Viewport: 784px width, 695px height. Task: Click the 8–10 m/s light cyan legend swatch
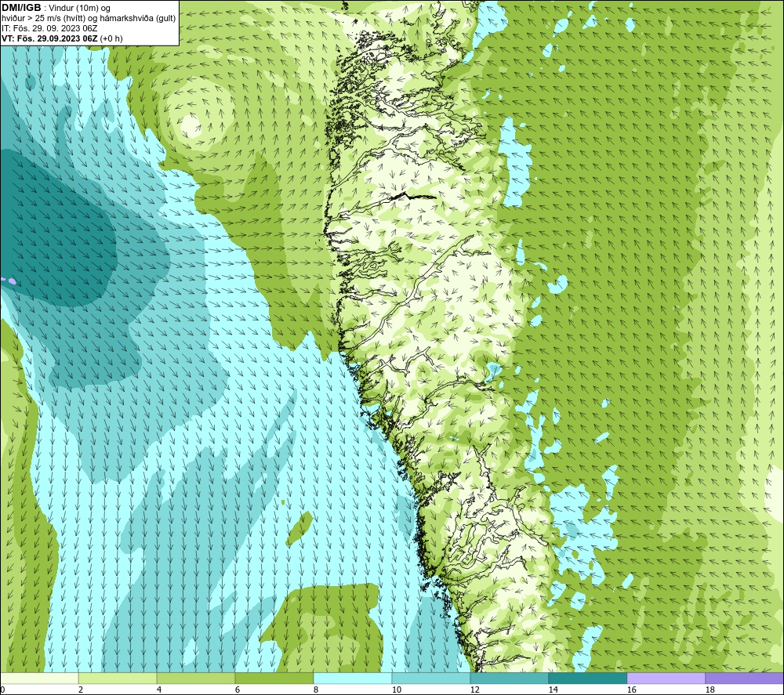coord(353,678)
